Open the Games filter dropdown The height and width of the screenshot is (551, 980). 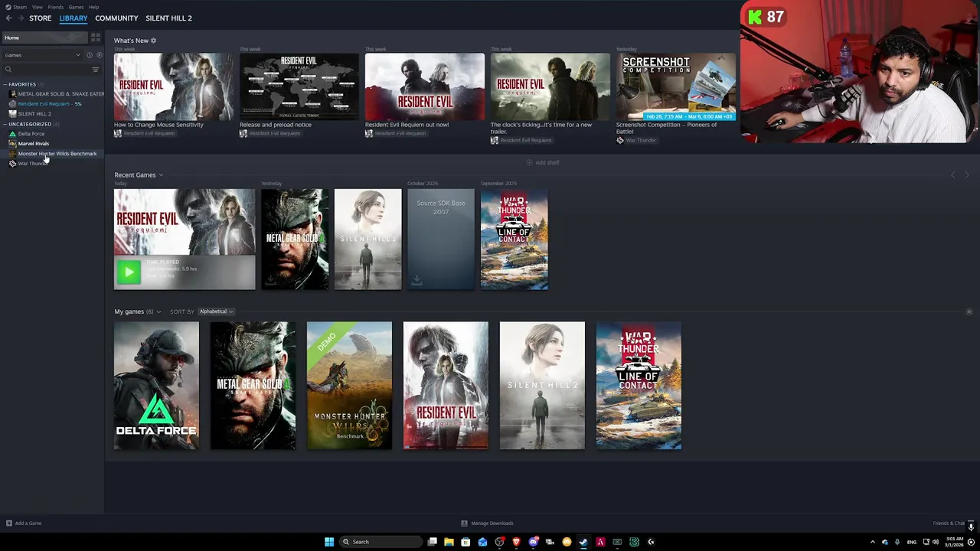coord(42,55)
